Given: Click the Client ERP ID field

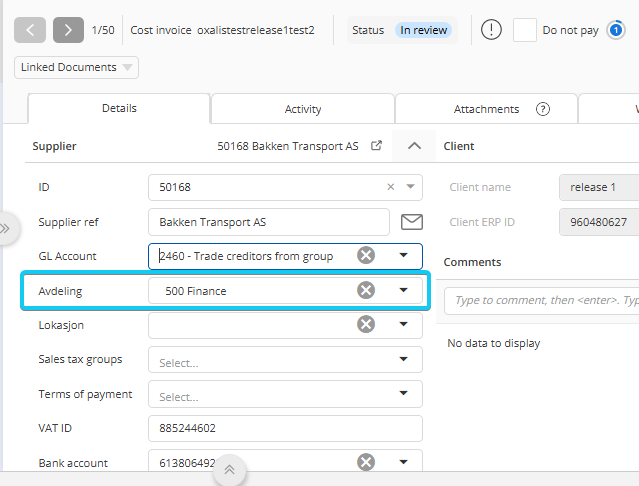Looking at the screenshot, I should pyautogui.click(x=599, y=222).
